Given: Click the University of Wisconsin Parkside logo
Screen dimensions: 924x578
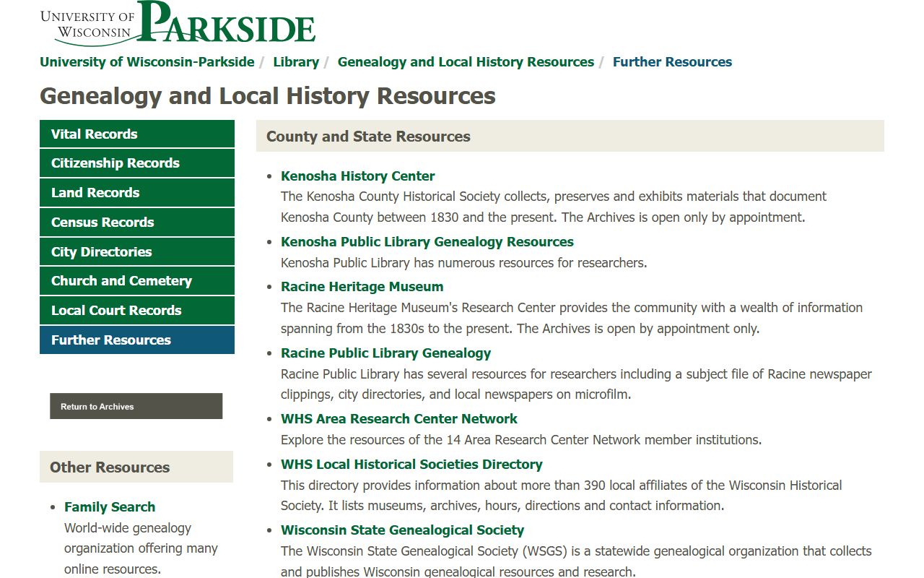Looking at the screenshot, I should (178, 22).
